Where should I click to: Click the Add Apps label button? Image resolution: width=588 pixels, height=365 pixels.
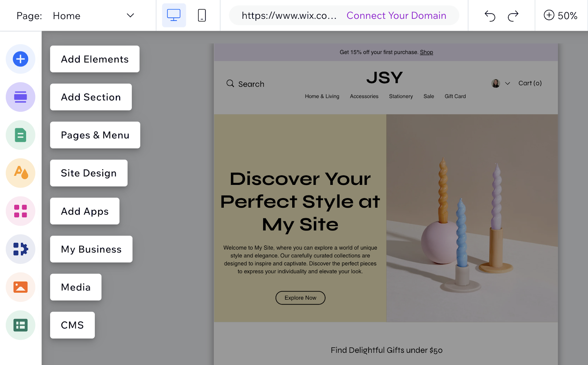(x=85, y=211)
